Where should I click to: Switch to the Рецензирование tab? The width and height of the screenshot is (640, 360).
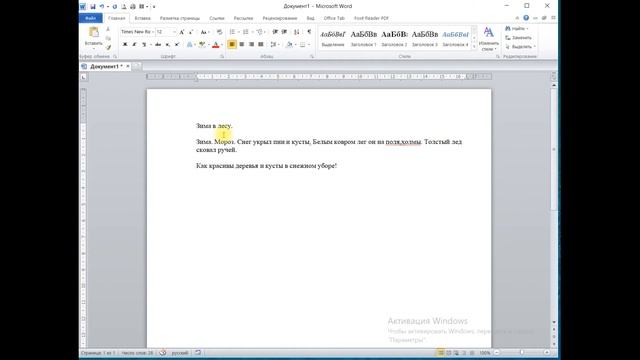[280, 18]
